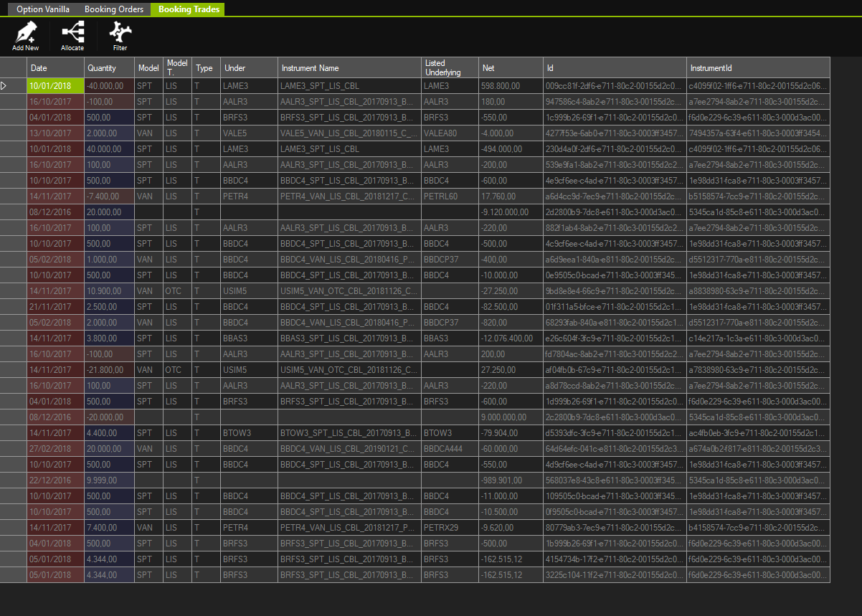Image resolution: width=862 pixels, height=616 pixels.
Task: Click the highlighted 10/01/2018 date cell
Action: (55, 86)
